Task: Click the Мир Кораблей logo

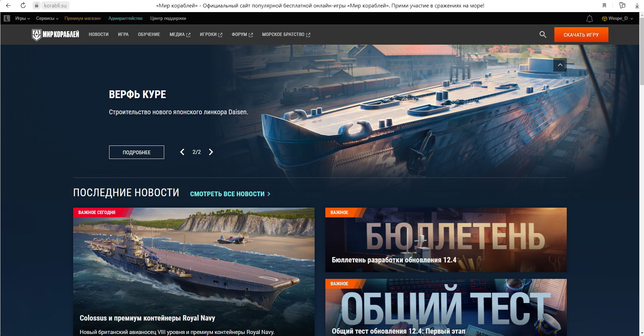Action: [x=55, y=35]
